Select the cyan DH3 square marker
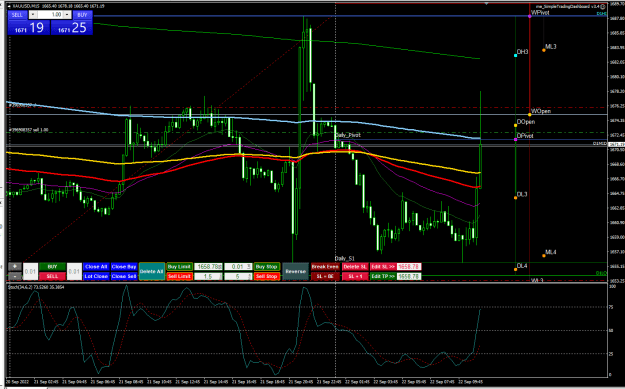Image resolution: width=625 pixels, height=389 pixels. point(515,55)
